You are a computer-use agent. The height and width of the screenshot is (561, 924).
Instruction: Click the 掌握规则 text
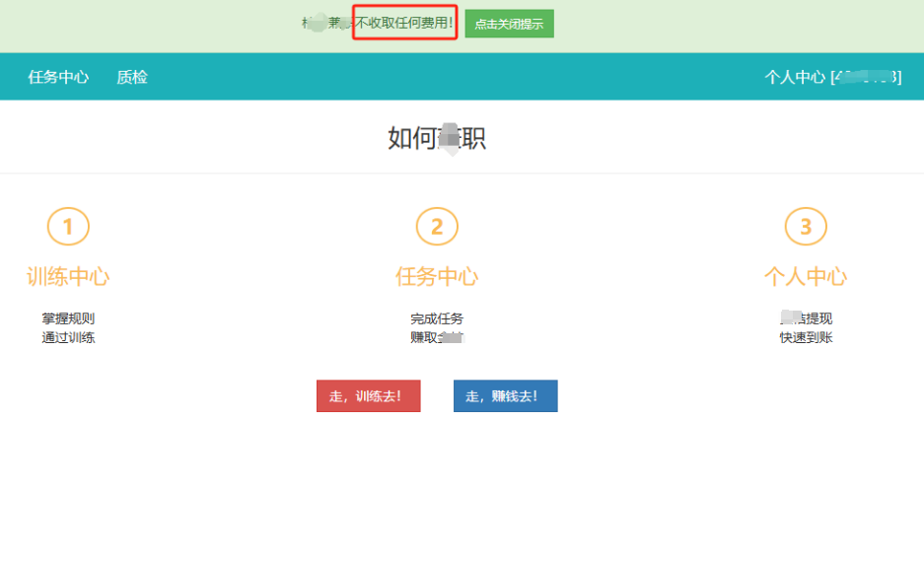coord(68,318)
